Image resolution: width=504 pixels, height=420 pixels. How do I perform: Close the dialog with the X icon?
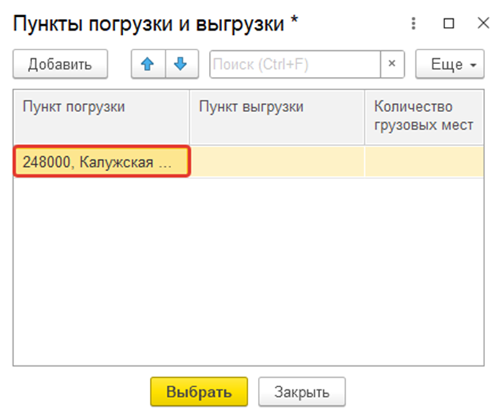pos(483,23)
